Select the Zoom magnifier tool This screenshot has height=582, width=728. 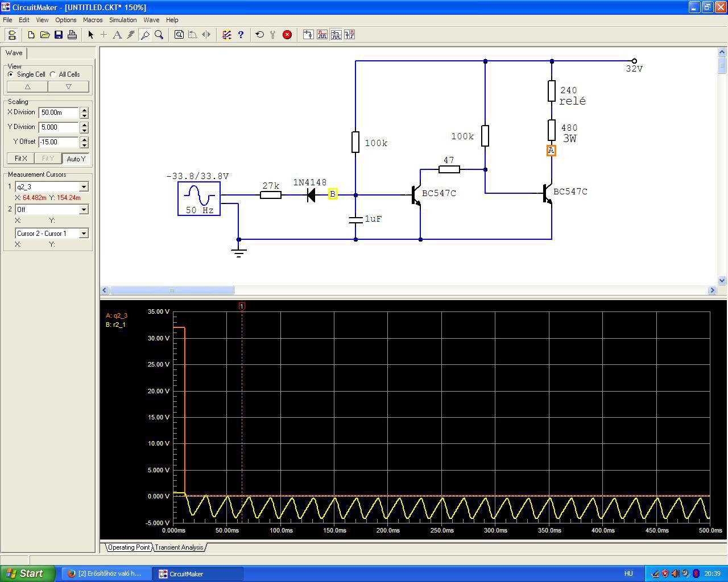tap(159, 35)
